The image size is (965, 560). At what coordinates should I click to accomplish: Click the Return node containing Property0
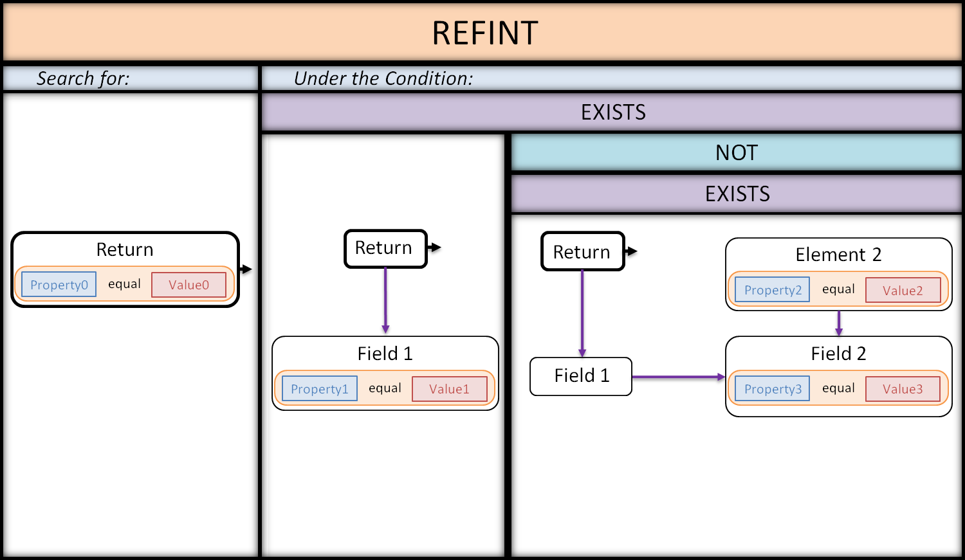coord(125,269)
